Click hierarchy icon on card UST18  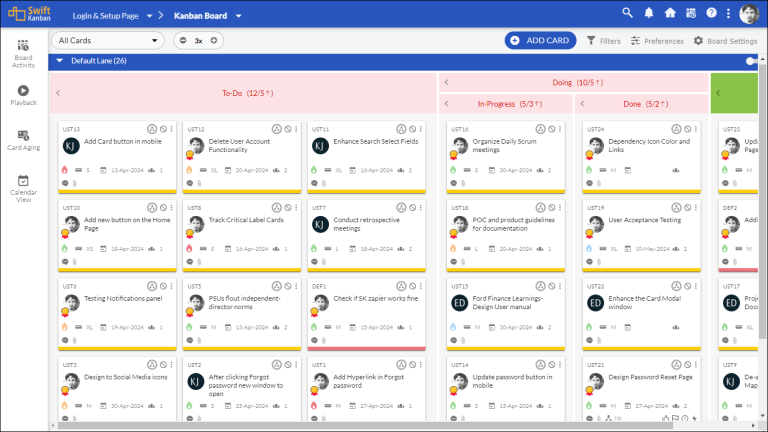pyautogui.click(x=540, y=208)
